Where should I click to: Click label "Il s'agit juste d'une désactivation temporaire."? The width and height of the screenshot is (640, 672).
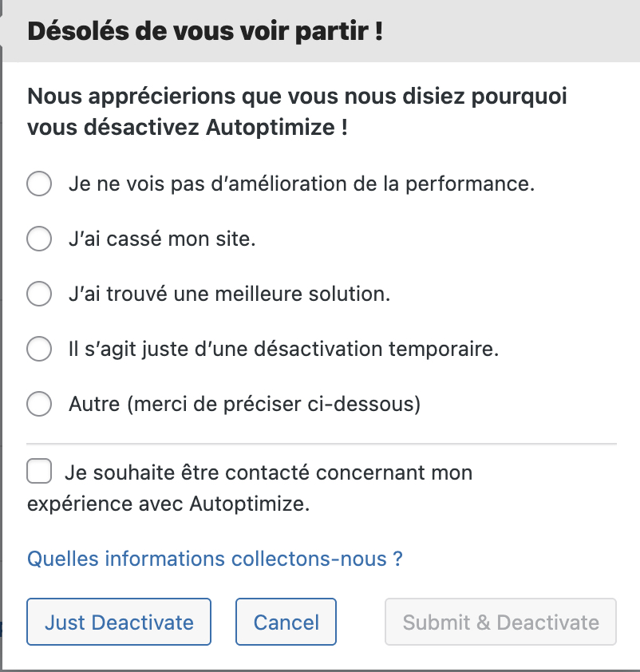coord(283,349)
